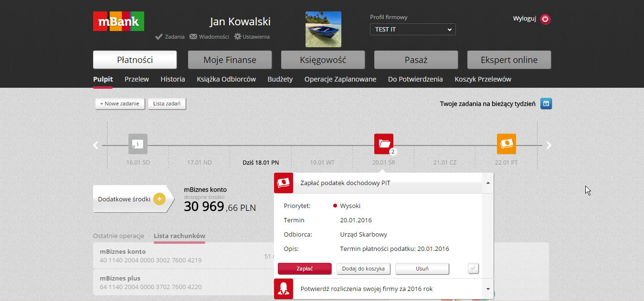Select the Budżety submenu item
This screenshot has height=301, width=644.
click(280, 79)
